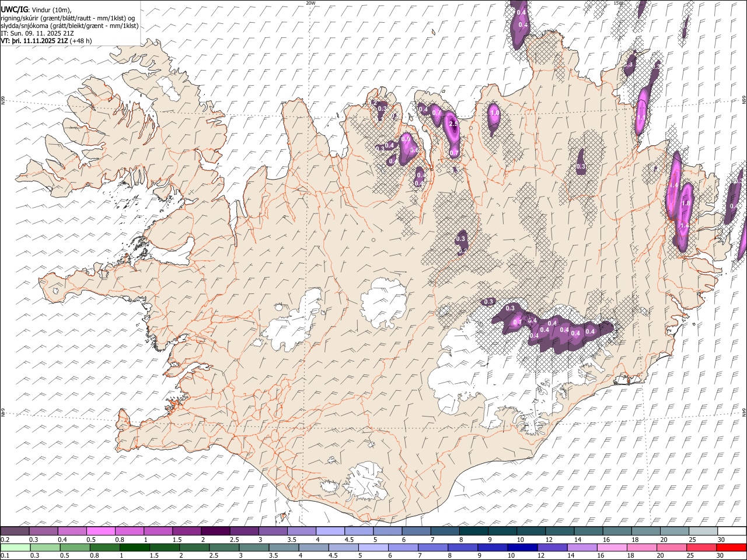
Task: Click the 4.5 label in the snow legend row
Action: coord(349,540)
